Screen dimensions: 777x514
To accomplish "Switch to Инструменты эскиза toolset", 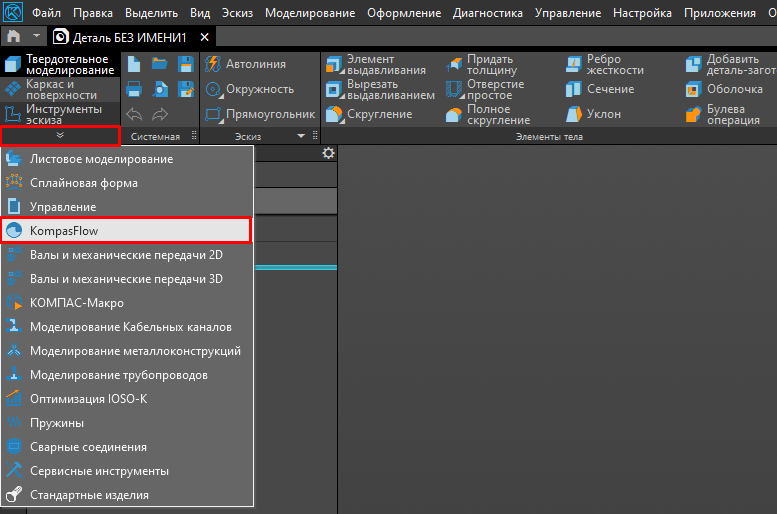I will coord(60,114).
